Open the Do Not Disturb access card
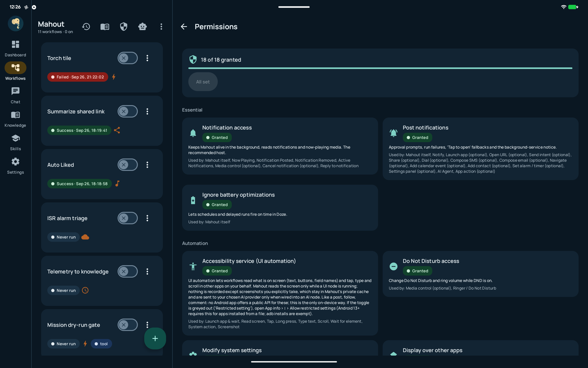Screen dimensions: 588x368 (480, 274)
